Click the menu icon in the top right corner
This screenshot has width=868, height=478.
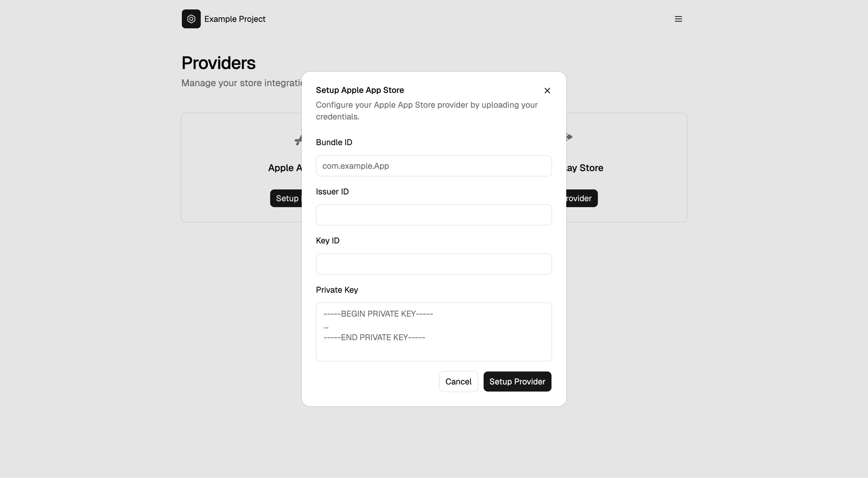coord(679,19)
